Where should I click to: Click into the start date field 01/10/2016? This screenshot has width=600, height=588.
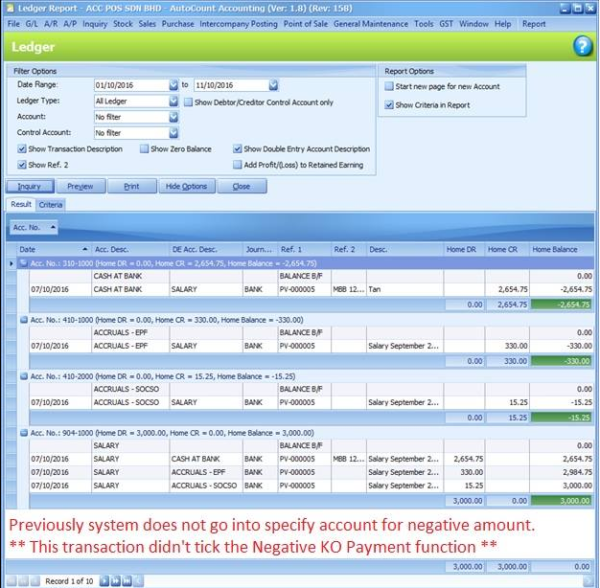pos(131,85)
